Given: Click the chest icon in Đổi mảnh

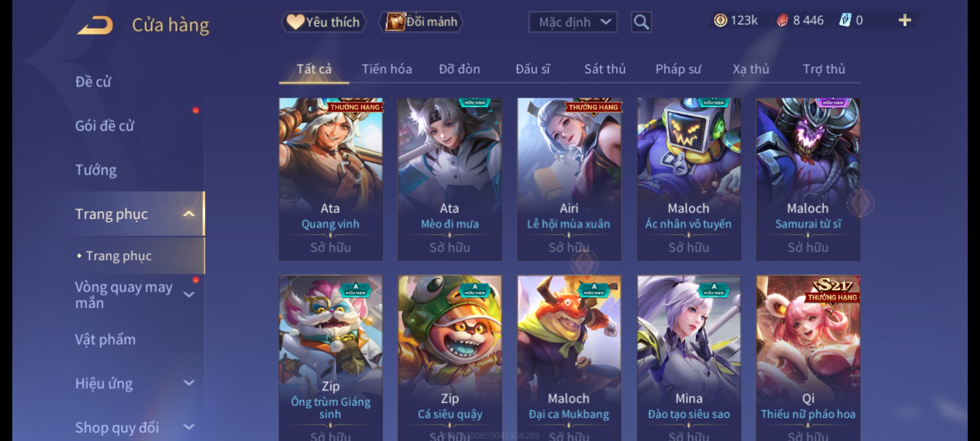Looking at the screenshot, I should click(395, 22).
